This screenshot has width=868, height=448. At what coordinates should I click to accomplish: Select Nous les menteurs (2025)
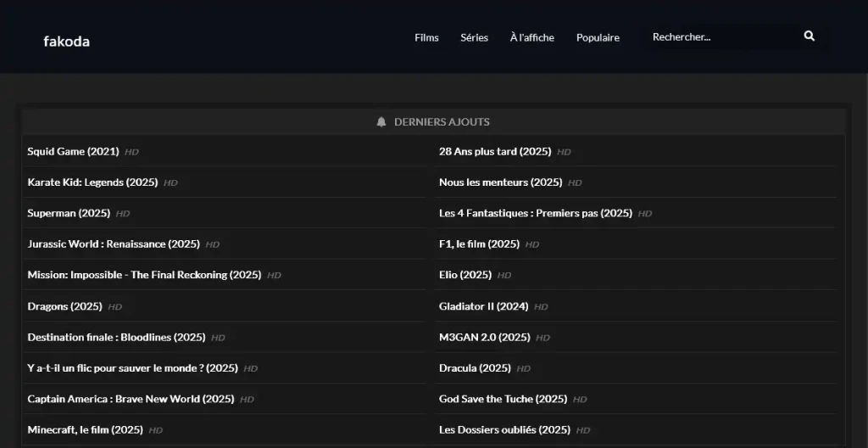pyautogui.click(x=500, y=182)
